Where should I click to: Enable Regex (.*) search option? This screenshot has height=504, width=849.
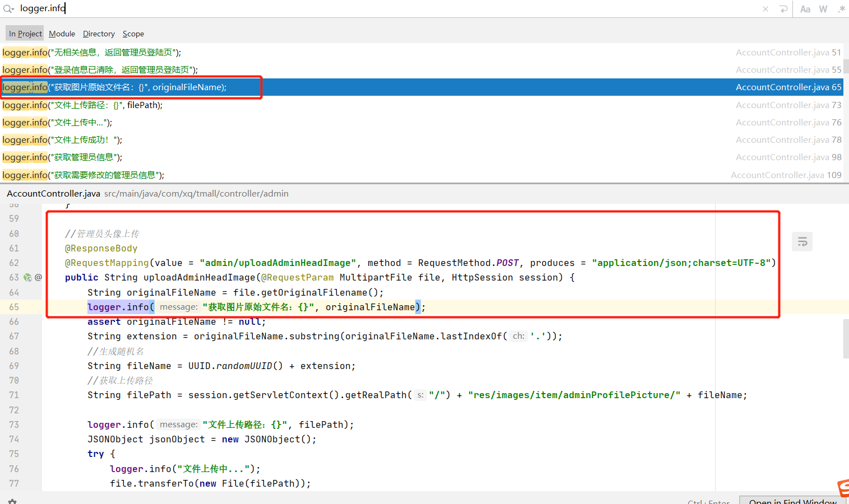(x=841, y=9)
